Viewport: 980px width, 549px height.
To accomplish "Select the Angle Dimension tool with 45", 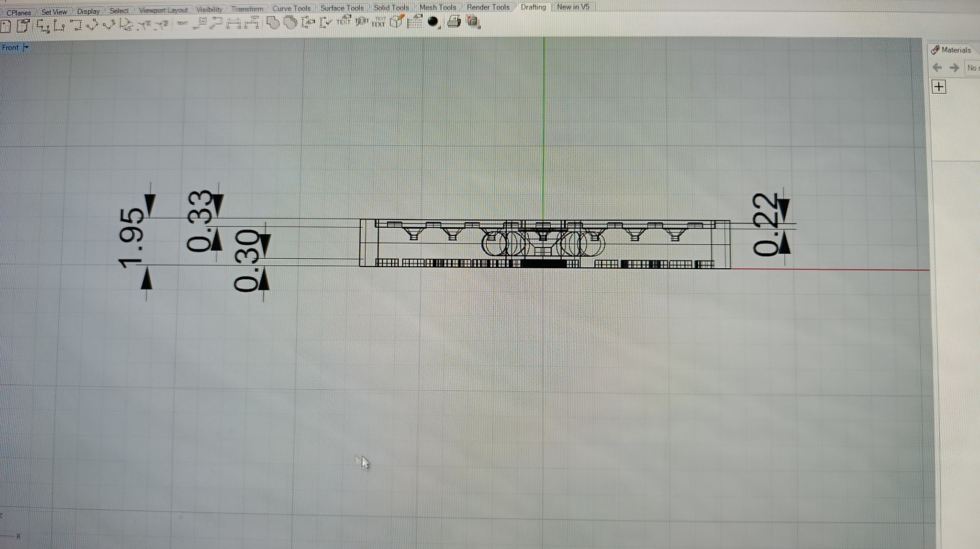I will pyautogui.click(x=126, y=25).
